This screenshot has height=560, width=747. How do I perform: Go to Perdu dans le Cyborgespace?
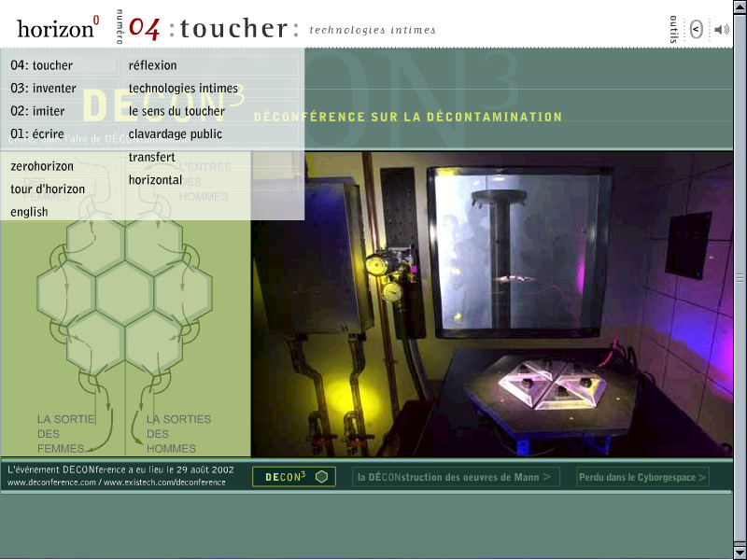point(642,477)
